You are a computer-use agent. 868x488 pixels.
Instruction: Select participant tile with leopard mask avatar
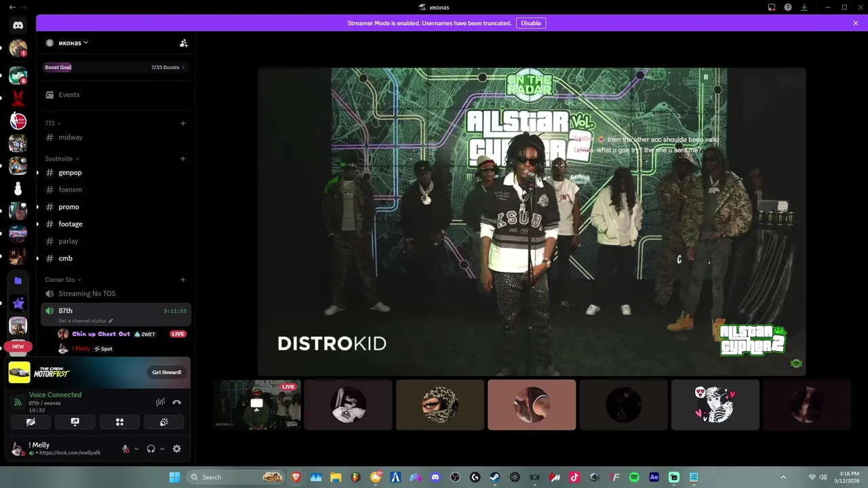440,405
